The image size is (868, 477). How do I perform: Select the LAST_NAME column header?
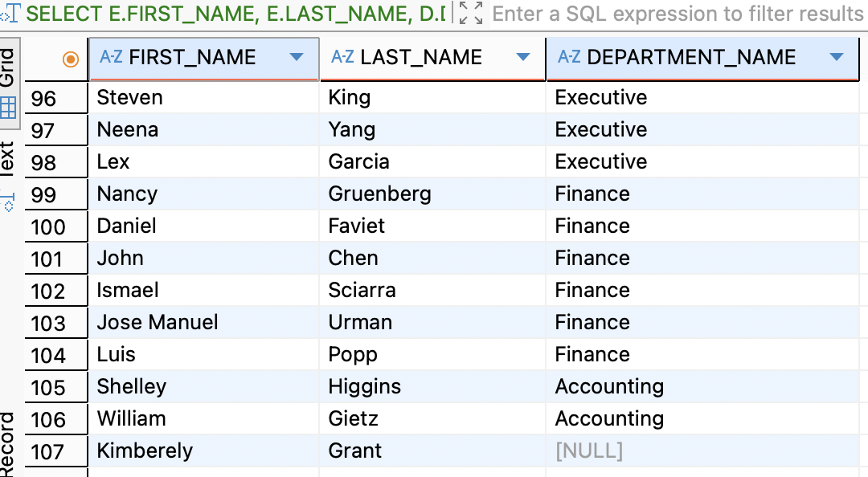coord(421,57)
